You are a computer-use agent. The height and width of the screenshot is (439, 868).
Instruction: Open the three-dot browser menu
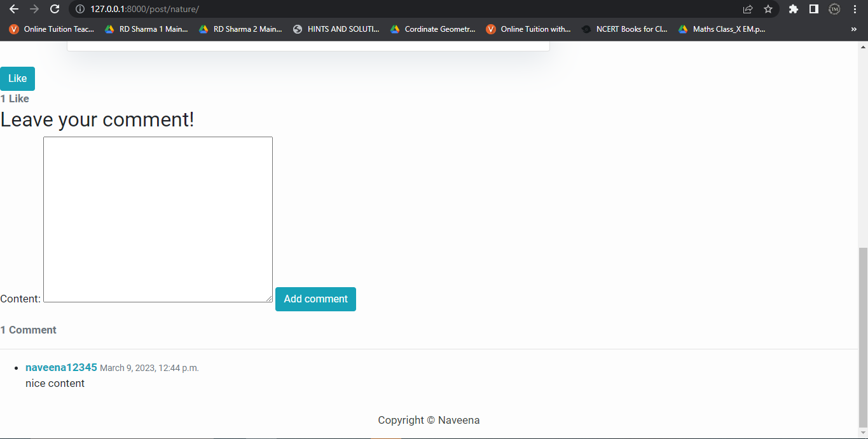pos(855,9)
